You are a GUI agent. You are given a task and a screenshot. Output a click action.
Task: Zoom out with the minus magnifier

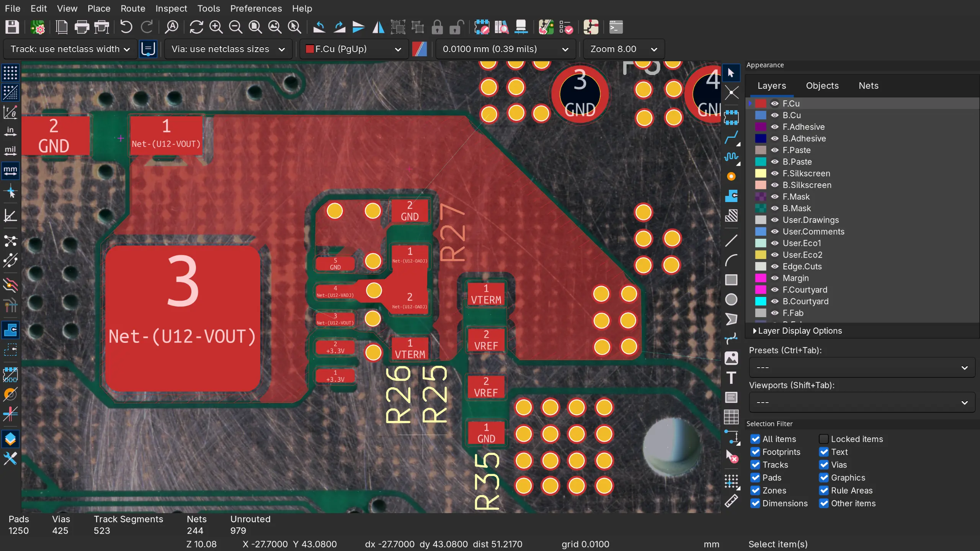235,27
